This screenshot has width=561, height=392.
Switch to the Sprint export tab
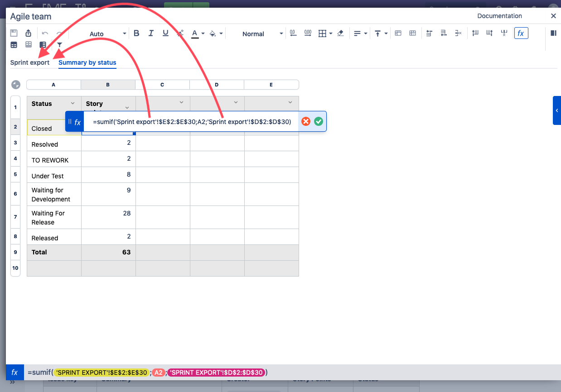coord(30,62)
